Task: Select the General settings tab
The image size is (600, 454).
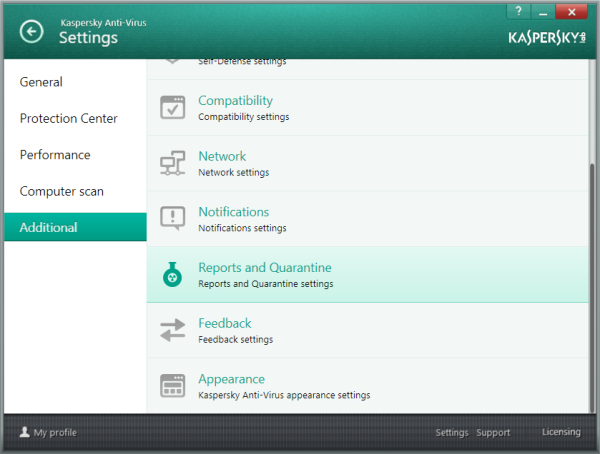Action: pyautogui.click(x=41, y=82)
